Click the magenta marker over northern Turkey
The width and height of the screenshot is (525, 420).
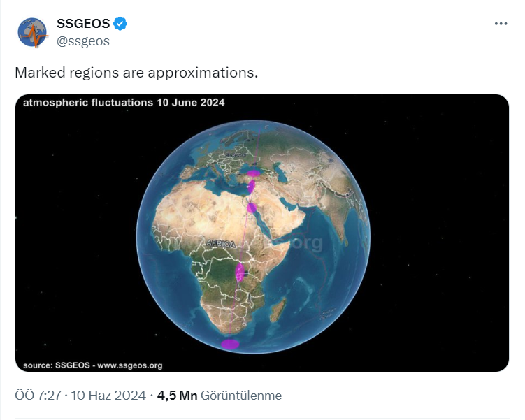[253, 172]
